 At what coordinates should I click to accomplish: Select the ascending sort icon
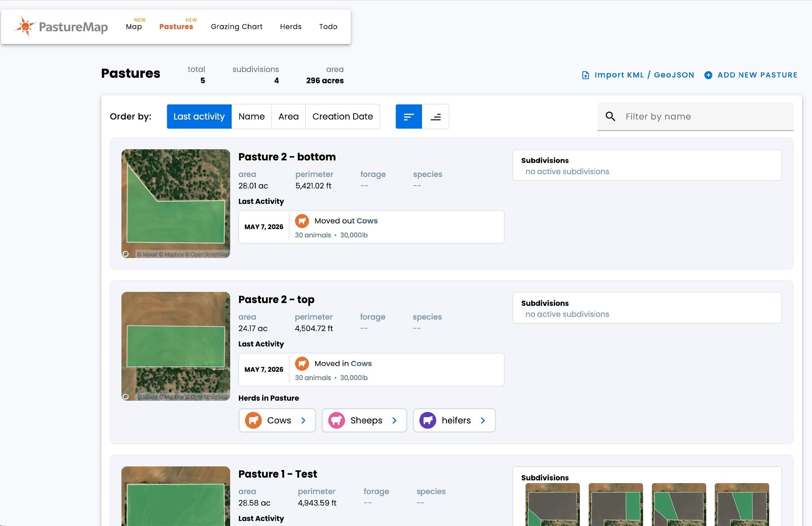(436, 117)
